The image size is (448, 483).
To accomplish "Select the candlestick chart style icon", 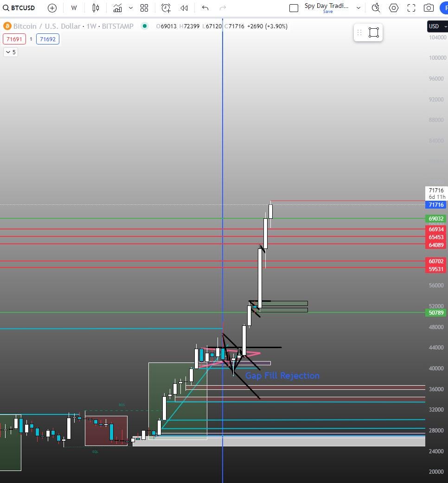I will click(x=96, y=8).
